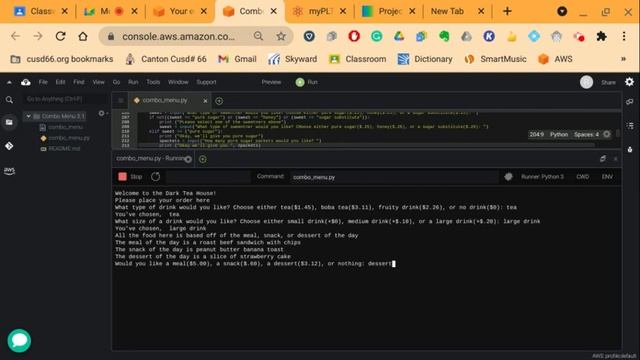Open the search magnifier in the left sidebar
Image resolution: width=640 pixels, height=360 pixels.
(x=9, y=100)
